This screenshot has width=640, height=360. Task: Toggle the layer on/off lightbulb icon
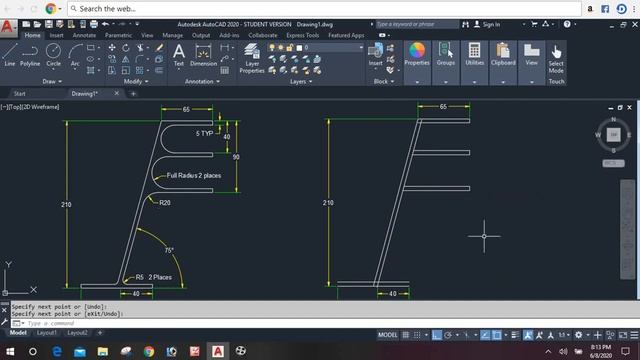pos(272,48)
